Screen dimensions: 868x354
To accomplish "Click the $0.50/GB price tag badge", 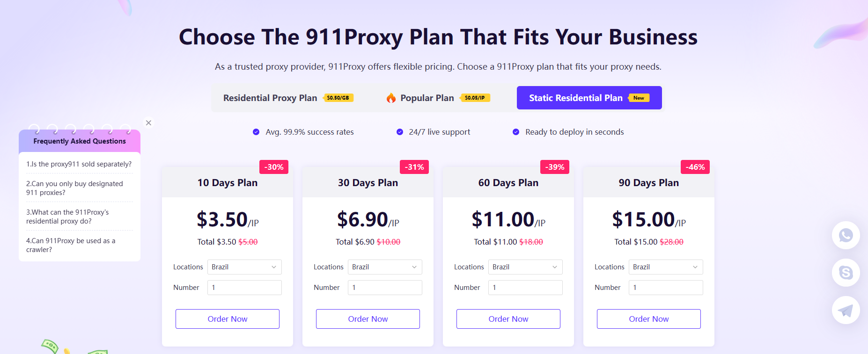I will pyautogui.click(x=338, y=98).
